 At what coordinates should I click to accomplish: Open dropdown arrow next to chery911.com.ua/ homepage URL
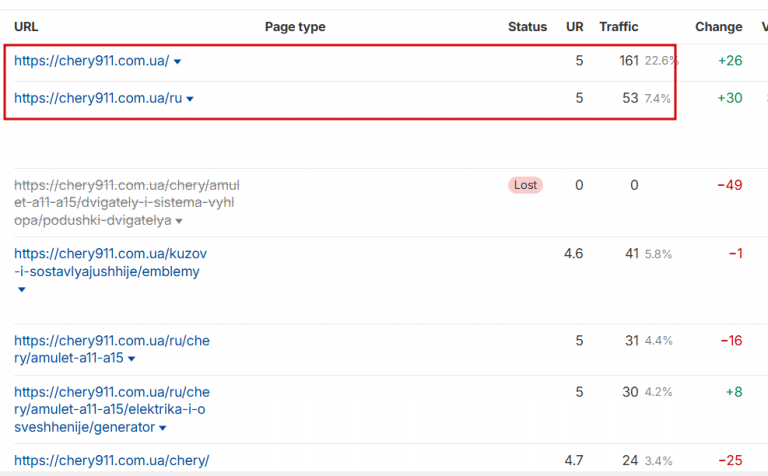pyautogui.click(x=178, y=62)
